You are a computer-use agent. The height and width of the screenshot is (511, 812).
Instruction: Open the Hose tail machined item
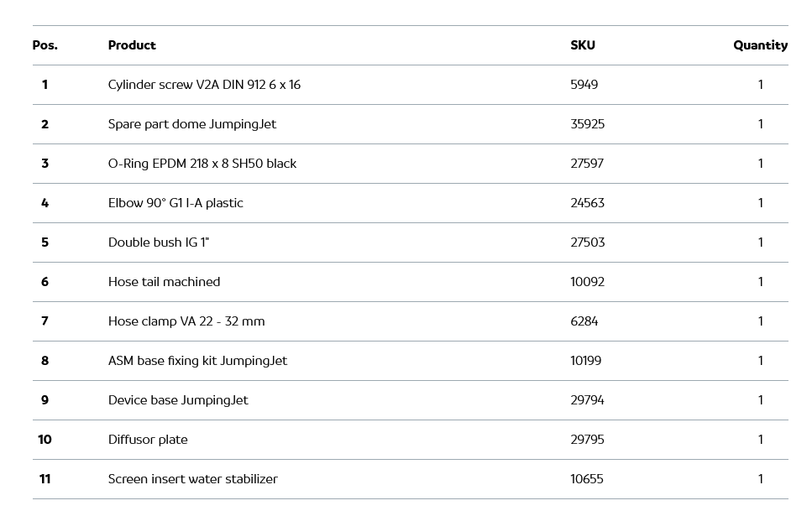click(x=164, y=282)
